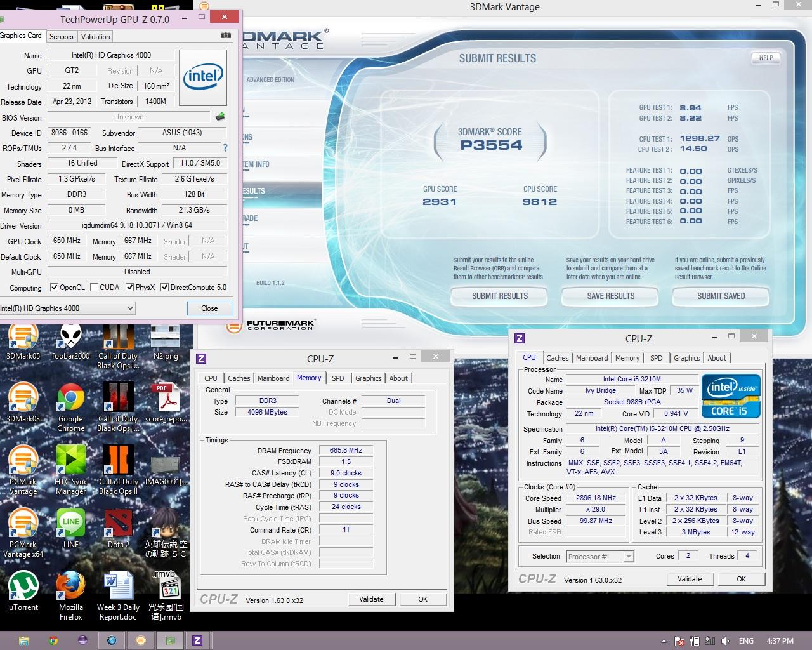
Task: Click the GPU-Z BIOS save chip icon
Action: (x=220, y=117)
